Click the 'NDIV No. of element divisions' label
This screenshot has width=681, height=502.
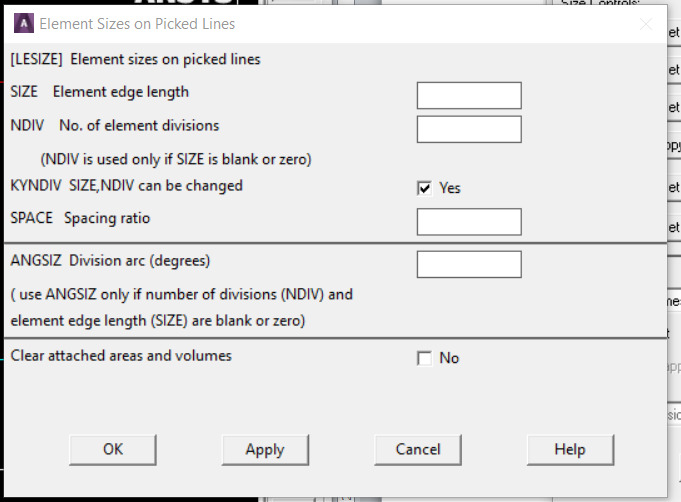point(114,126)
